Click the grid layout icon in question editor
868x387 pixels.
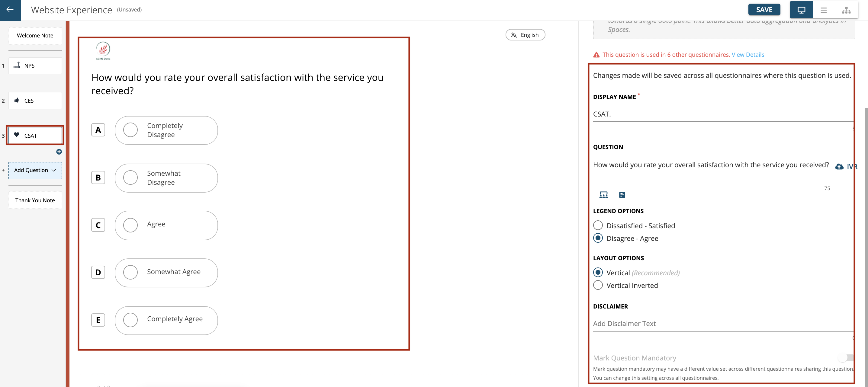point(603,194)
